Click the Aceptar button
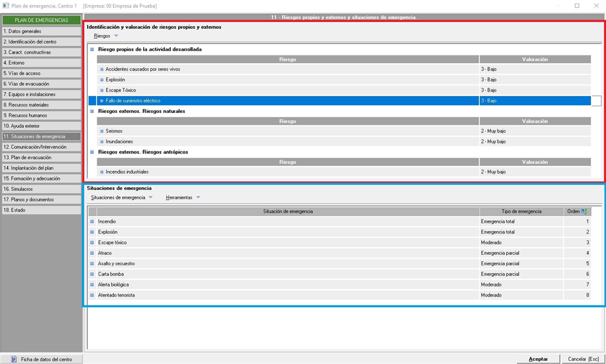606x364 pixels. [x=538, y=359]
